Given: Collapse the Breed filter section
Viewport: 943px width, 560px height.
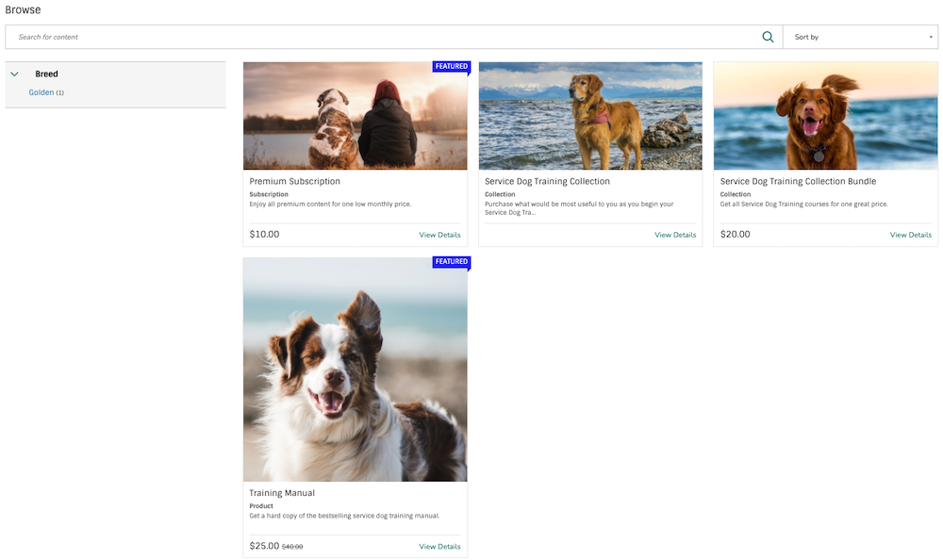Looking at the screenshot, I should 14,73.
